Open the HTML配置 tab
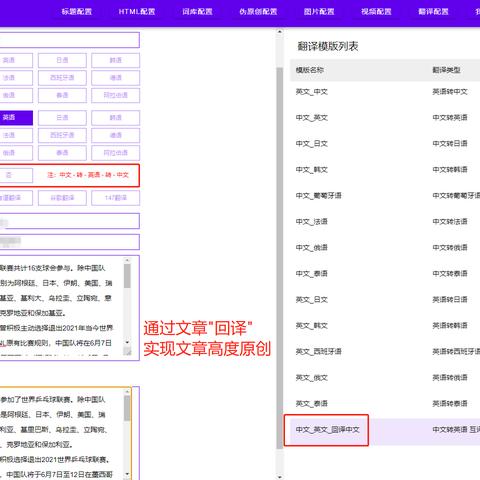480x480 pixels. pyautogui.click(x=137, y=12)
